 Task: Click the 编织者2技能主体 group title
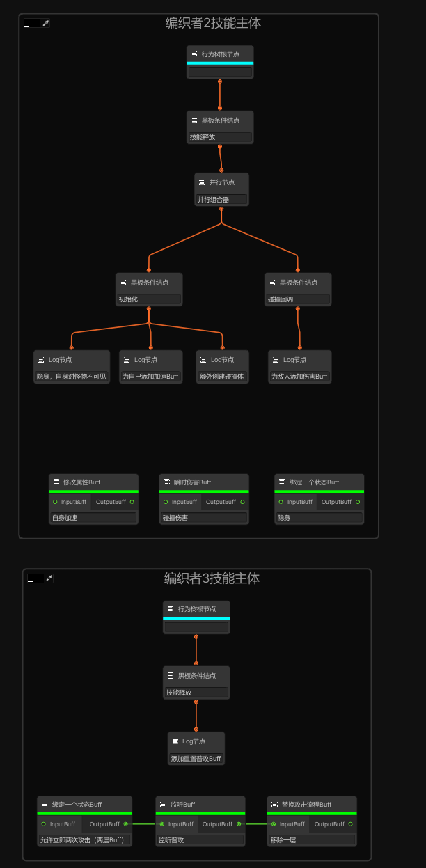pos(214,23)
